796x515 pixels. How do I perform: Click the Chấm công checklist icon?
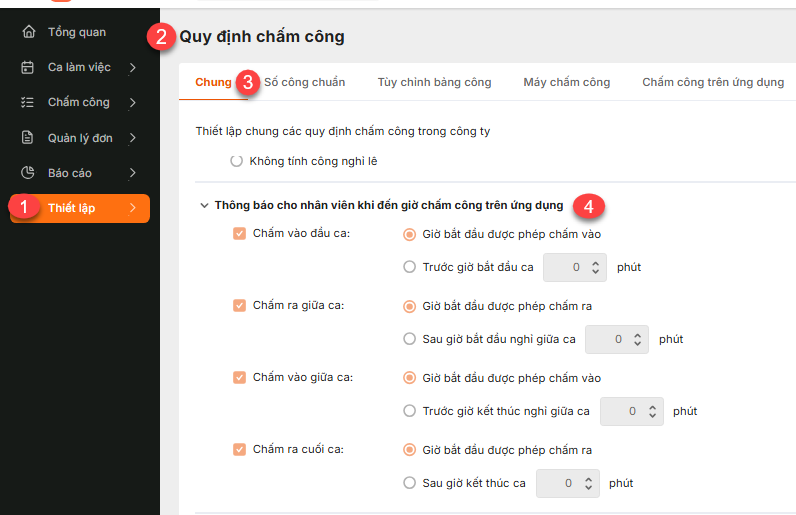click(x=28, y=103)
